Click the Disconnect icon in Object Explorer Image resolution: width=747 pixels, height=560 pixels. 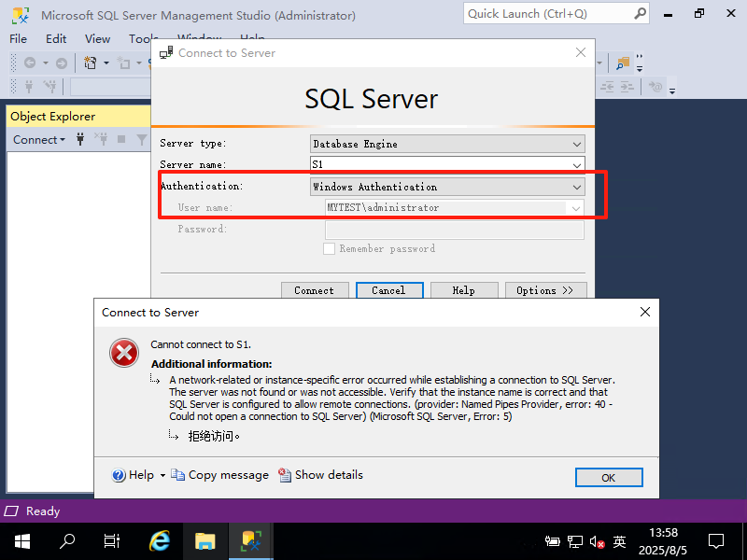pos(101,139)
